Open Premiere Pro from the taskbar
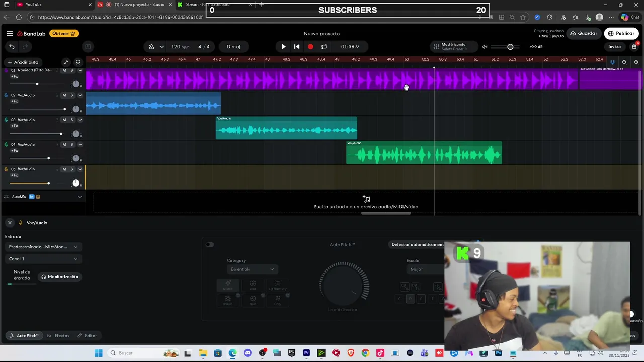The width and height of the screenshot is (644, 362). click(306, 353)
